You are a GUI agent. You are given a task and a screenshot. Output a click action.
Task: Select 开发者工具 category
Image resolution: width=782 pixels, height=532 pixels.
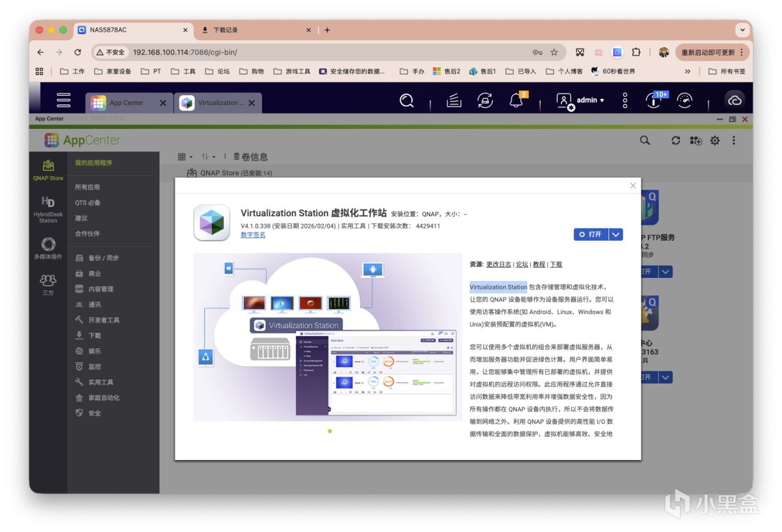coord(97,320)
